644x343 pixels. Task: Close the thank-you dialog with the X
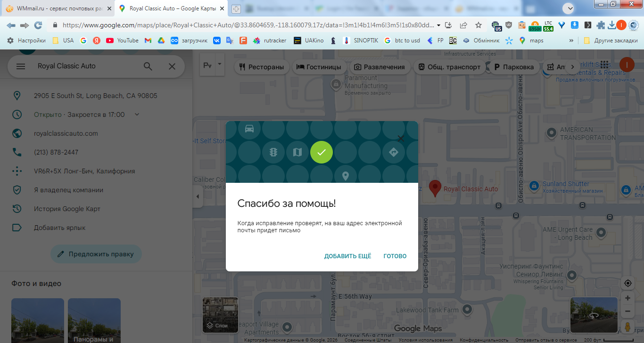coord(401,139)
